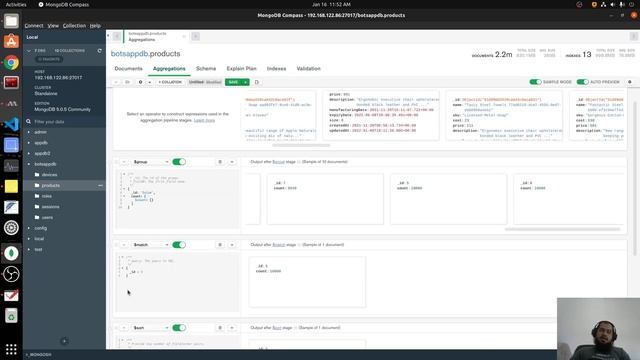Viewport: 640px width, 360px height.
Task: Add a new collection tab
Action: (x=196, y=36)
